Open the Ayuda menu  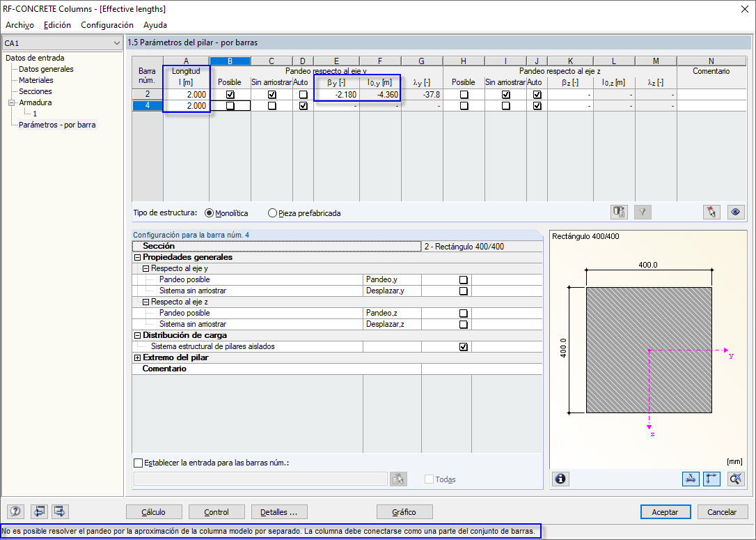(x=155, y=24)
